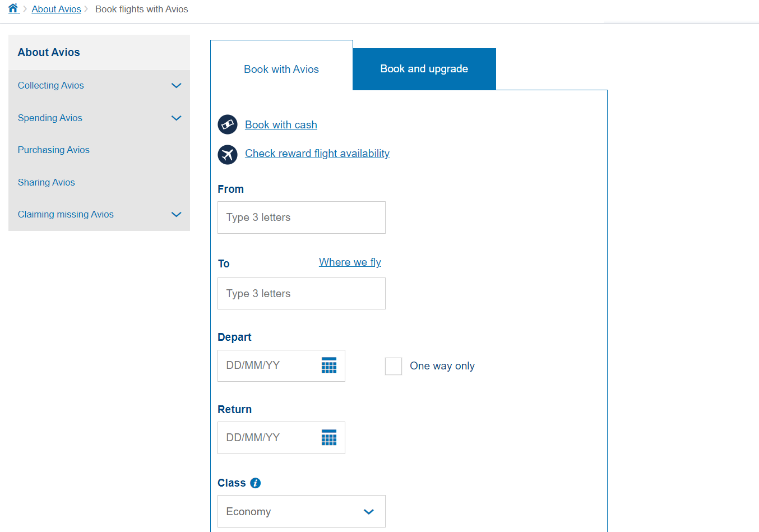Open the Class dropdown showing Economy
This screenshot has width=759, height=532.
pyautogui.click(x=302, y=511)
